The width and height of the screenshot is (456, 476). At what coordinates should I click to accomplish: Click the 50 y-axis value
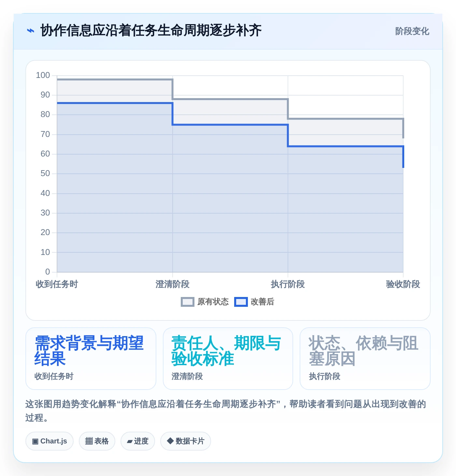[x=45, y=173]
